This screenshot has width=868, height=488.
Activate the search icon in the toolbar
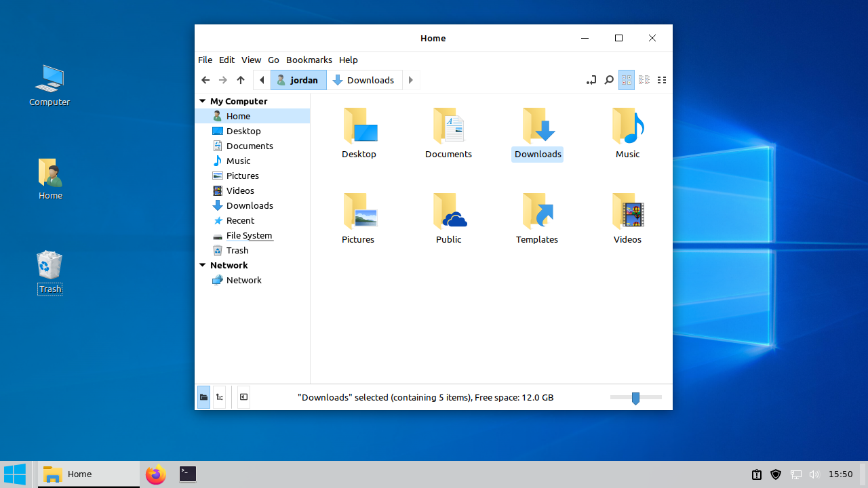coord(608,79)
